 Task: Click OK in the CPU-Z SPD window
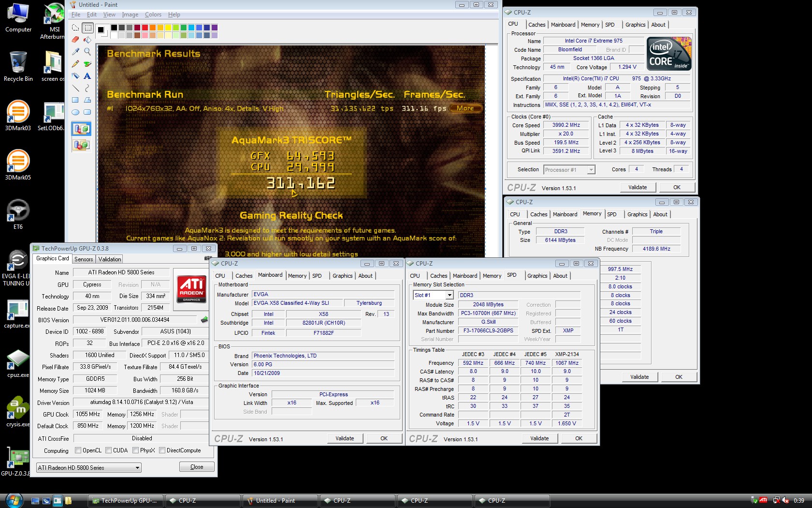(579, 438)
